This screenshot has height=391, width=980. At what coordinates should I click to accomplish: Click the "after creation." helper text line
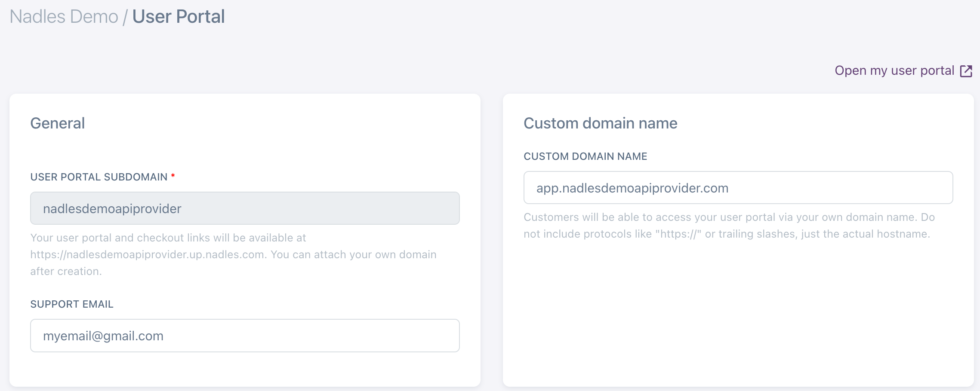[x=66, y=272]
